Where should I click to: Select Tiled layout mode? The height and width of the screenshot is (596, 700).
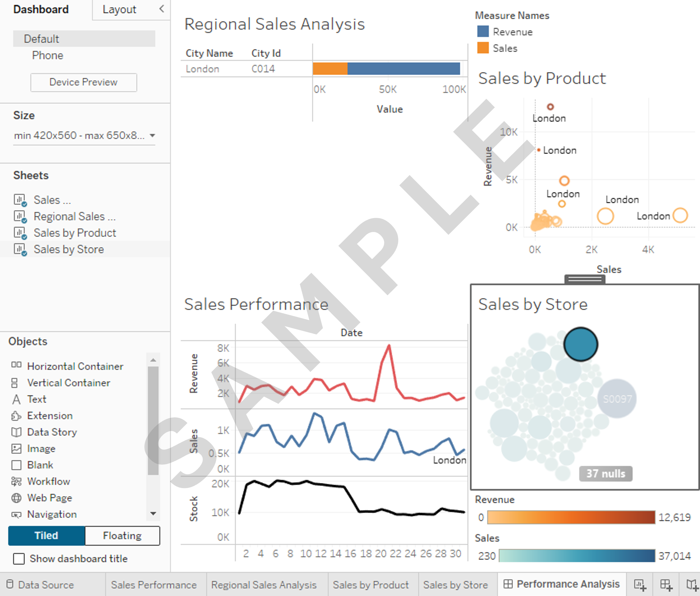click(46, 535)
